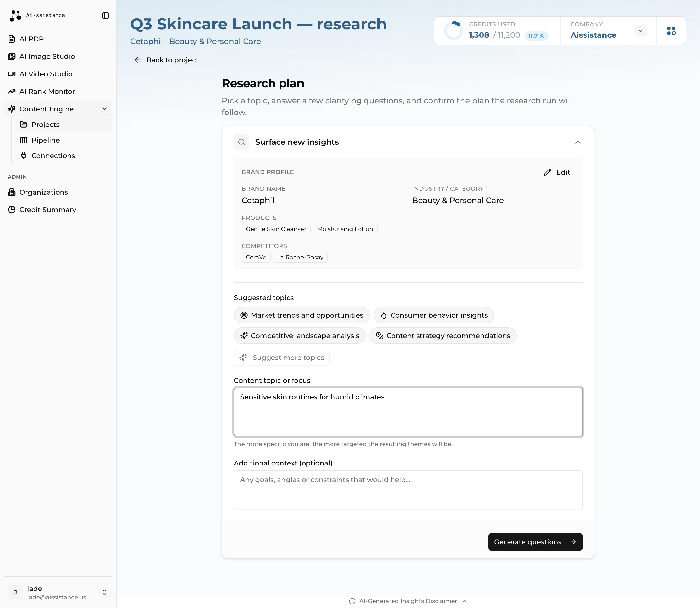The height and width of the screenshot is (608, 700).
Task: Open the AI PDP page
Action: coord(58,39)
